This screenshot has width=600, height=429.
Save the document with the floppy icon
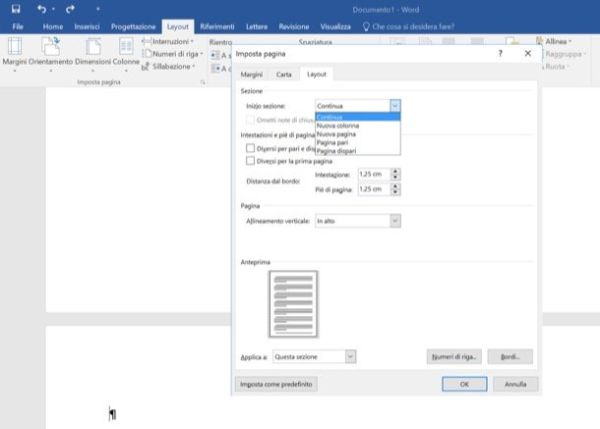tap(16, 9)
